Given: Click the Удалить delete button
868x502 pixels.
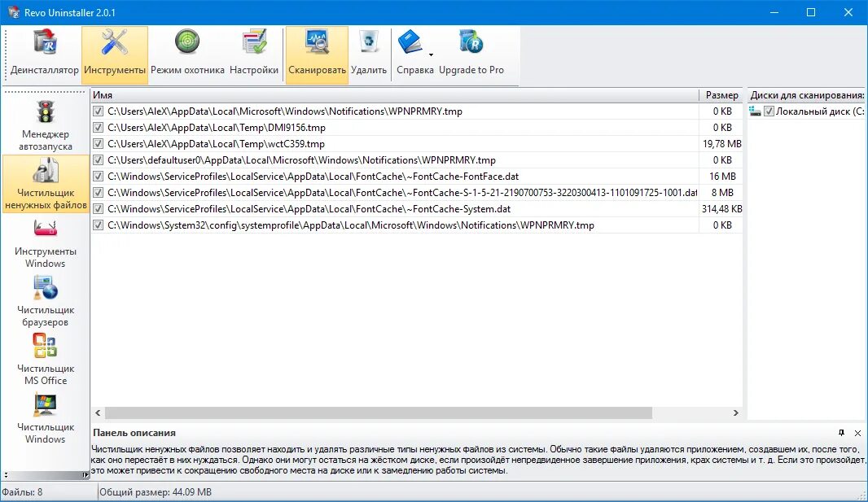Looking at the screenshot, I should tap(369, 55).
